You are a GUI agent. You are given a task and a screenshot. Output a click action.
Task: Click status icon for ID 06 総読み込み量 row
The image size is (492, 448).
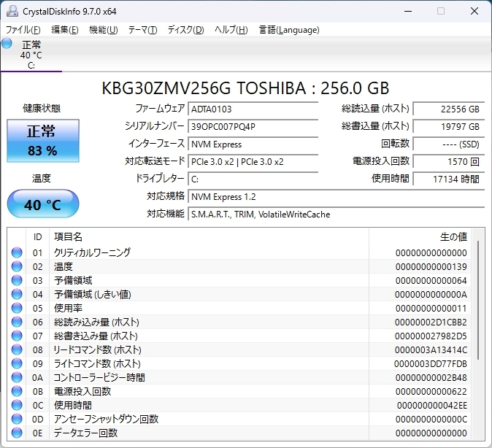17,323
